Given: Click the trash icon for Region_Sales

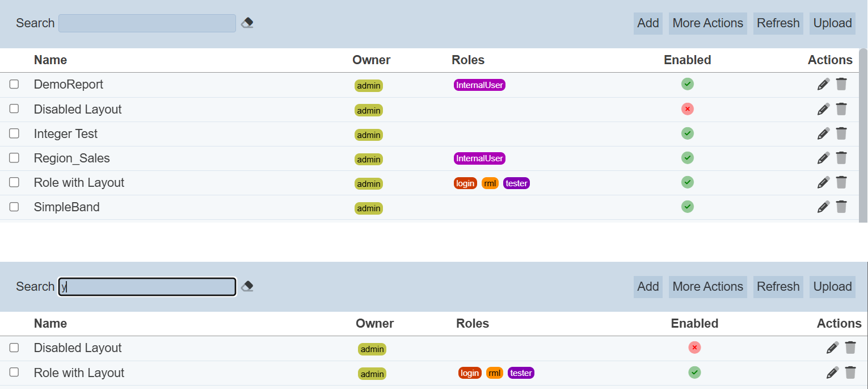Looking at the screenshot, I should (841, 158).
